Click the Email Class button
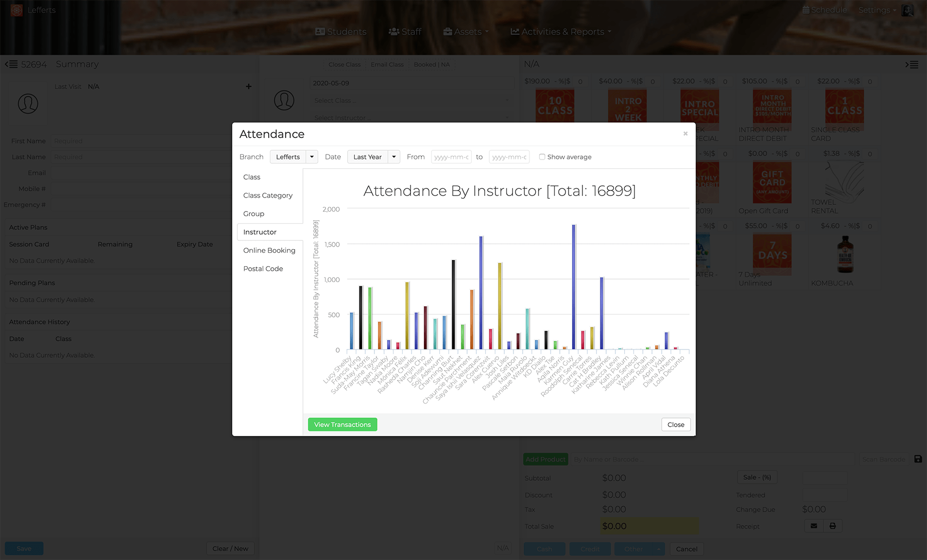Image resolution: width=927 pixels, height=560 pixels. click(387, 64)
